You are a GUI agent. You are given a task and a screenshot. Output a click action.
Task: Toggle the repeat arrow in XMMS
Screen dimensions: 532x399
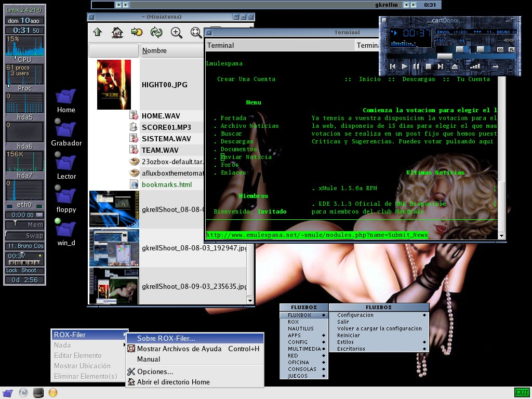click(496, 67)
